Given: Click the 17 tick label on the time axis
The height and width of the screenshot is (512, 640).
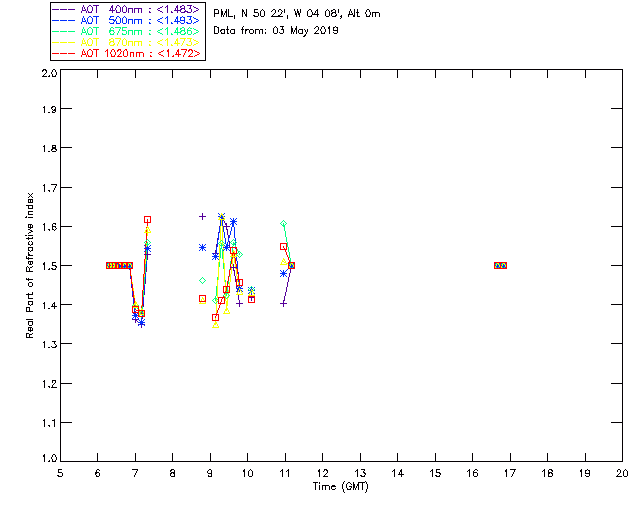Looking at the screenshot, I should (x=510, y=473).
